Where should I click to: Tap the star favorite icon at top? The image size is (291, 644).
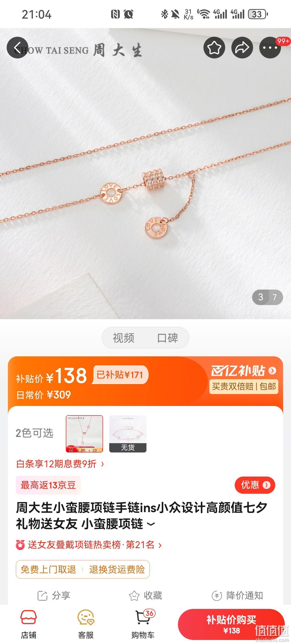pyautogui.click(x=214, y=47)
